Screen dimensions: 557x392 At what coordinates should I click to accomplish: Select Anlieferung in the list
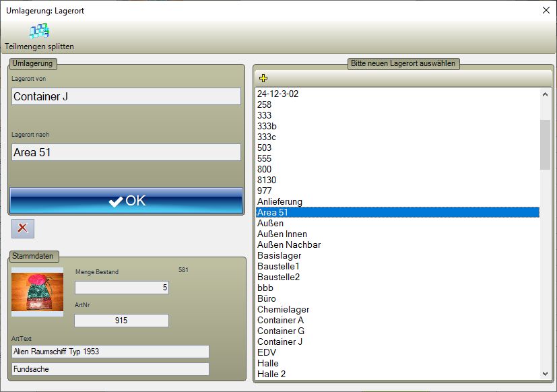pos(397,201)
